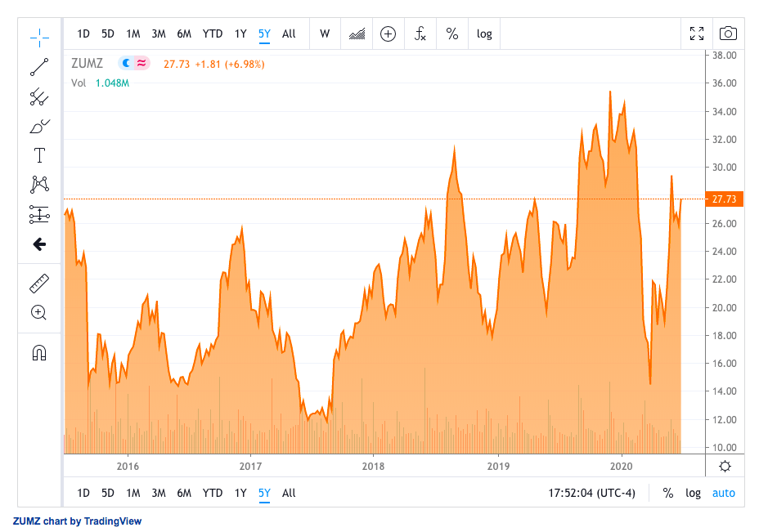Select the XABCD pattern tool

[39, 184]
